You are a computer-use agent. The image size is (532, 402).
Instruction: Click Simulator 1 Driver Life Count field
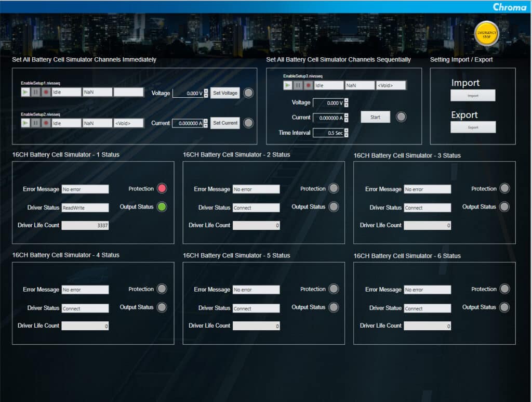[x=85, y=225]
